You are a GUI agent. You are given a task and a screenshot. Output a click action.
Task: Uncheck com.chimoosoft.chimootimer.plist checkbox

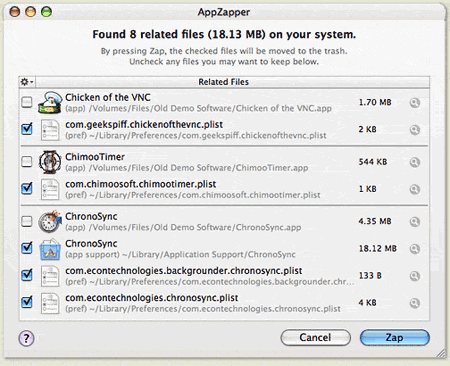click(27, 188)
